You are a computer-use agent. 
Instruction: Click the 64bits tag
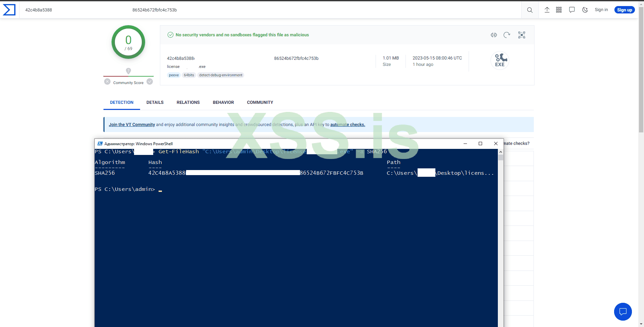(189, 75)
